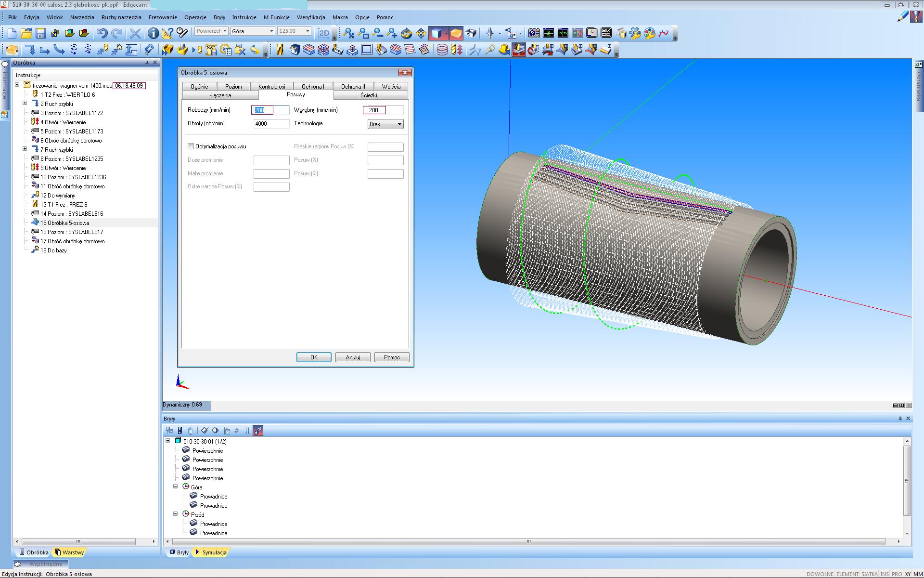This screenshot has width=924, height=578.
Task: Open the 125.00 level dropdown
Action: click(294, 31)
